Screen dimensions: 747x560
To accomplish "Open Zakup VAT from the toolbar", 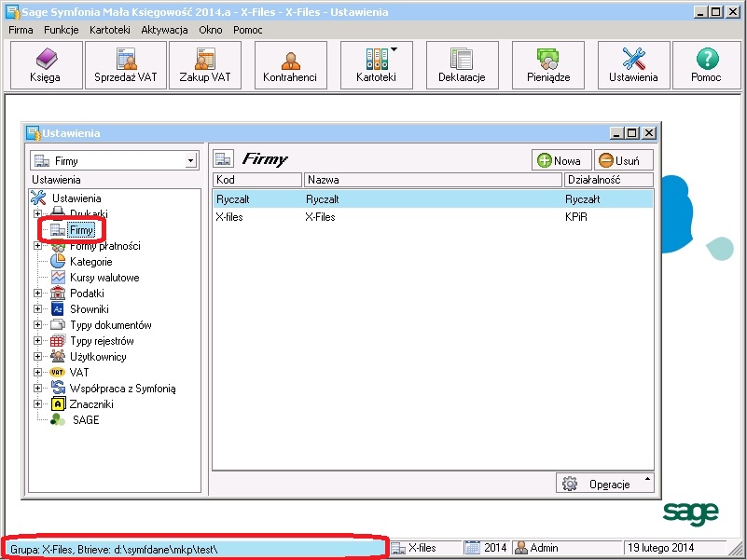I will [205, 65].
